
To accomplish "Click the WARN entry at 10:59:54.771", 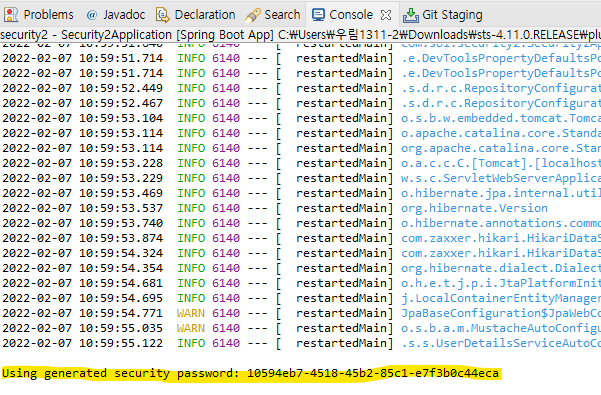I will 300,313.
